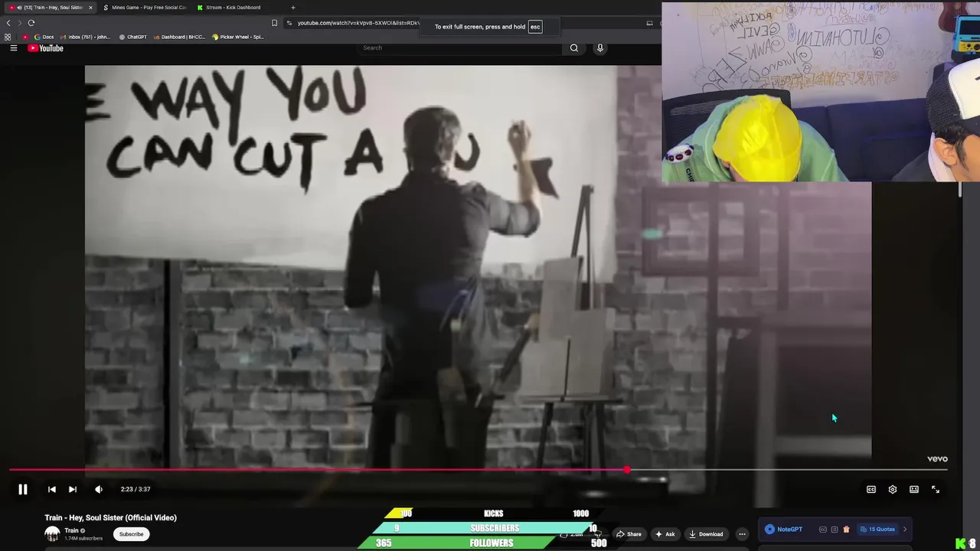
Task: Start voice search with microphone
Action: (x=600, y=47)
